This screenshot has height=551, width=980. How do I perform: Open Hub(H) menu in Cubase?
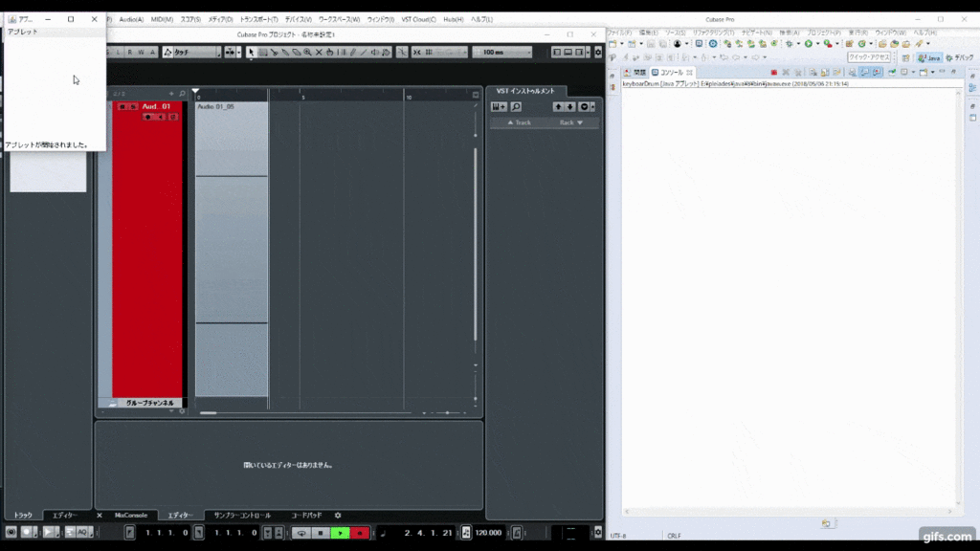point(453,19)
